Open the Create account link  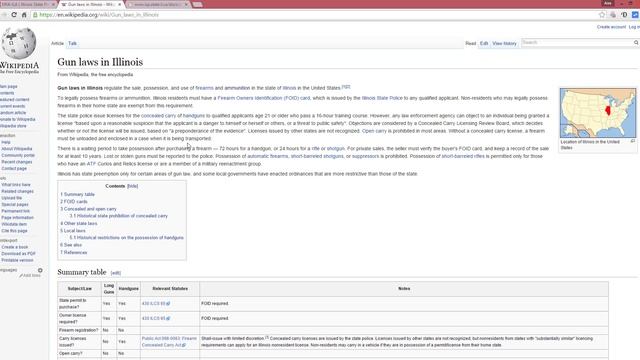611,27
